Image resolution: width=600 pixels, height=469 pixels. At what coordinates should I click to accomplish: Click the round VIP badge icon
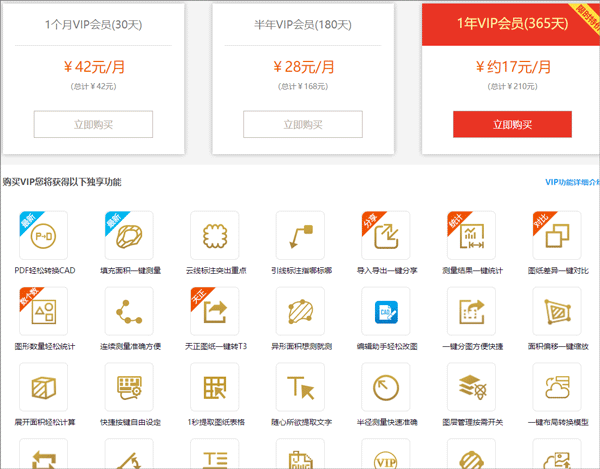click(x=386, y=455)
